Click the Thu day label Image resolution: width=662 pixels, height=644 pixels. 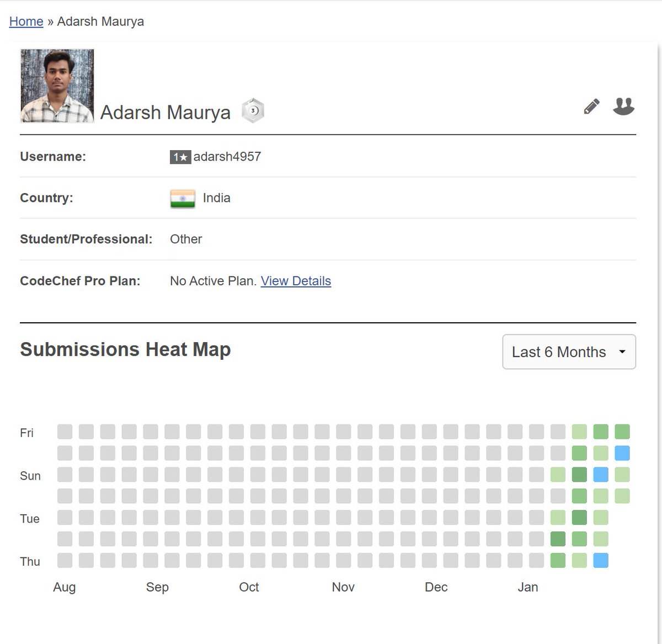click(x=30, y=562)
